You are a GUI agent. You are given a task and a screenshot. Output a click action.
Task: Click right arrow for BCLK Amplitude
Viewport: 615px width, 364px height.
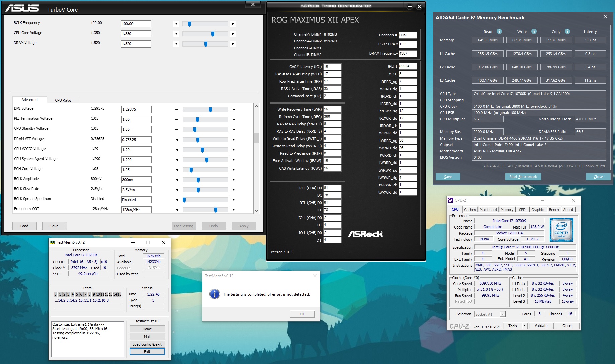[234, 180]
